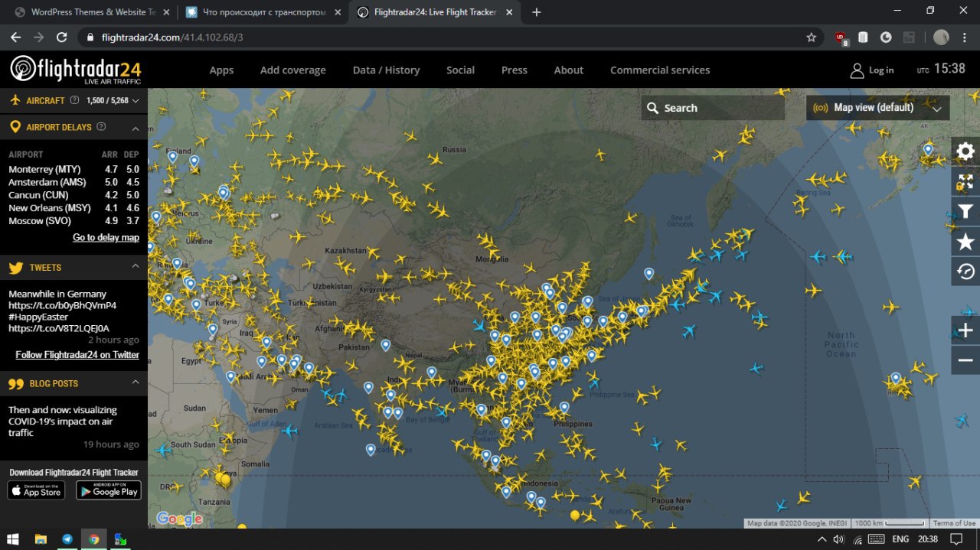The width and height of the screenshot is (980, 550).
Task: Show hidden system tray icons
Action: click(822, 539)
